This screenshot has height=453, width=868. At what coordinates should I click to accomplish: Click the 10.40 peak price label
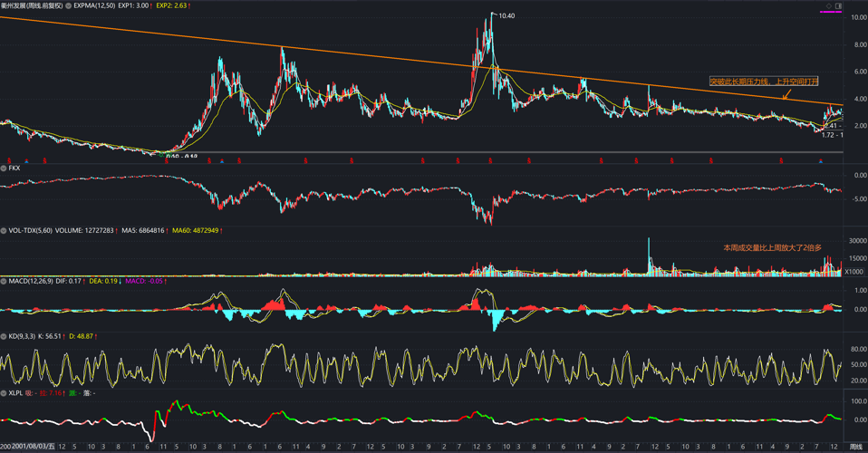506,15
